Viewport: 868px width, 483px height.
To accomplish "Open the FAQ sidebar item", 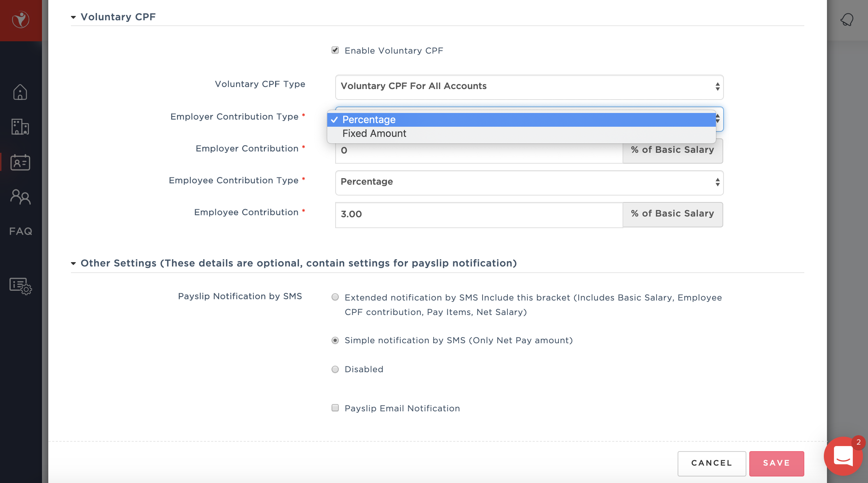I will [21, 231].
